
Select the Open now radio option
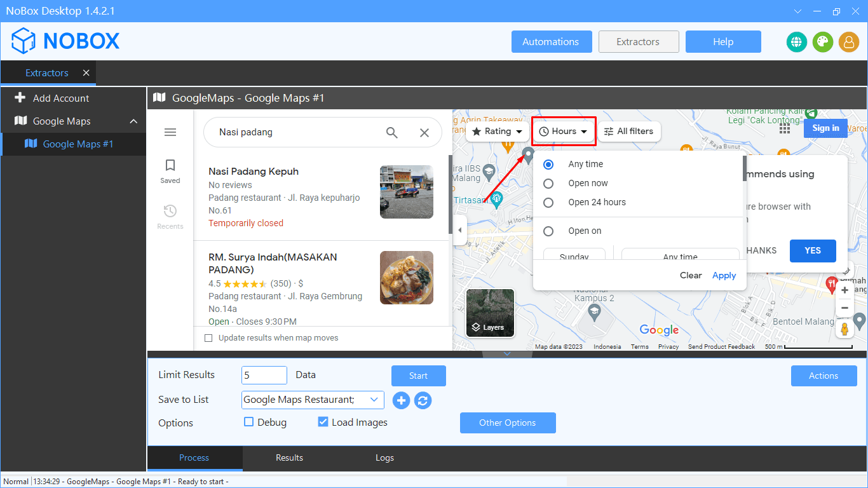[548, 184]
